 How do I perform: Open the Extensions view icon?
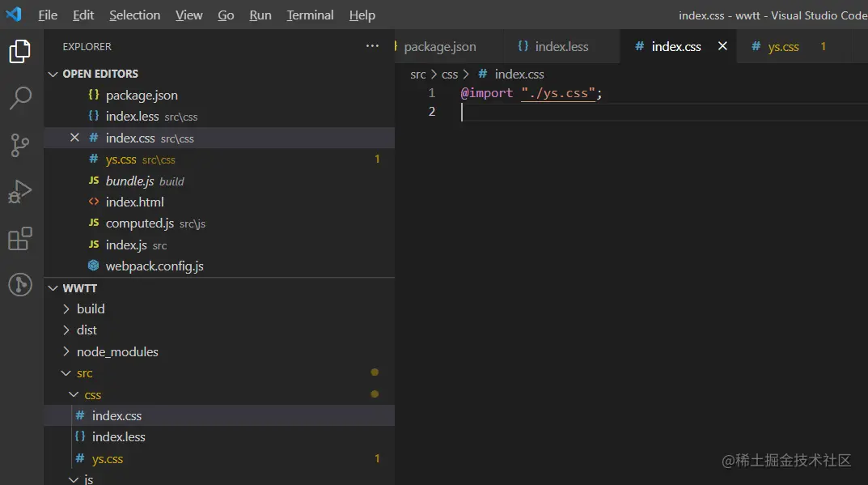tap(19, 239)
